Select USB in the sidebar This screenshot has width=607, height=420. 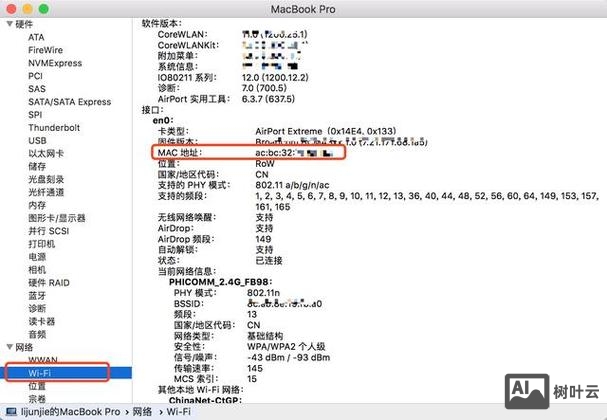pos(37,141)
